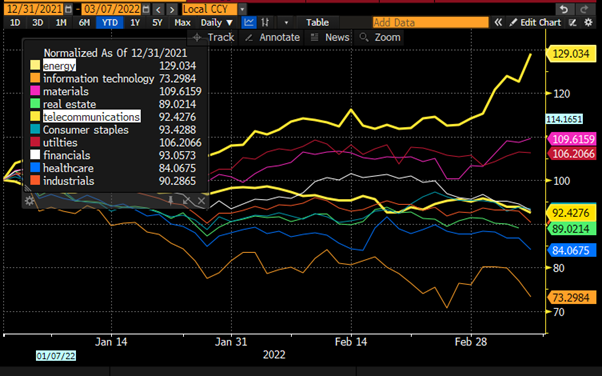
Task: Select telecommunications series name in legend
Action: (91, 117)
